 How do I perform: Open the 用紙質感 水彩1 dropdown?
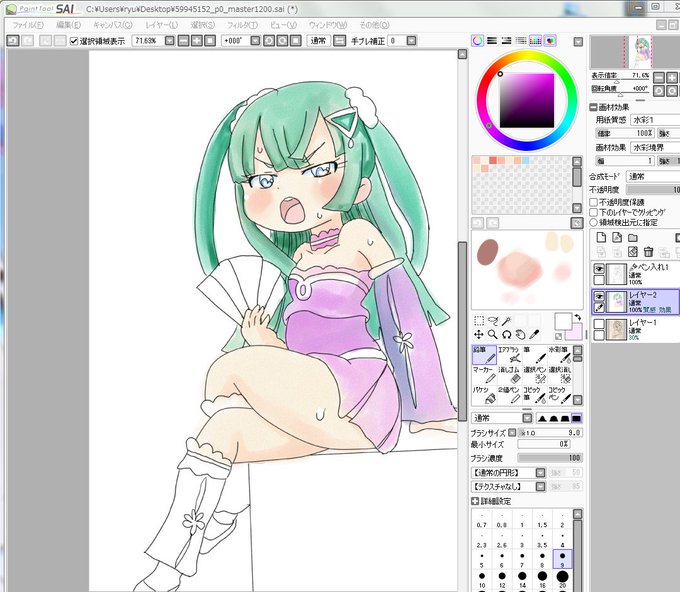(x=655, y=120)
